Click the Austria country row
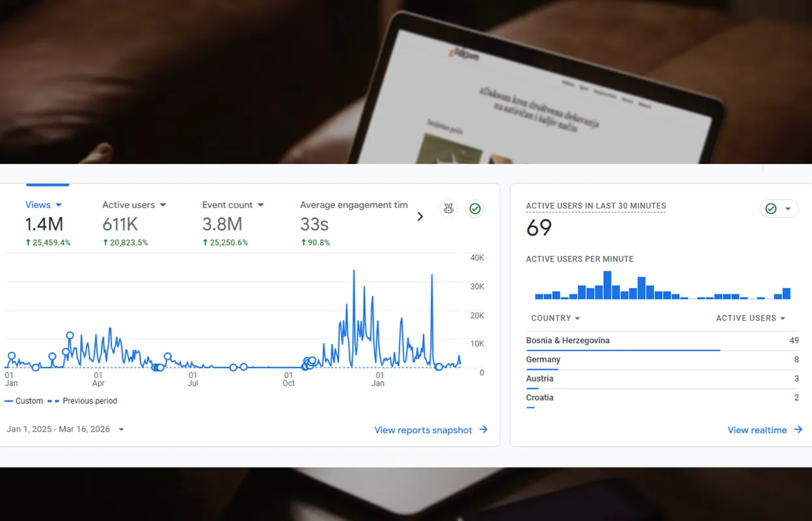This screenshot has width=812, height=521. (x=662, y=379)
